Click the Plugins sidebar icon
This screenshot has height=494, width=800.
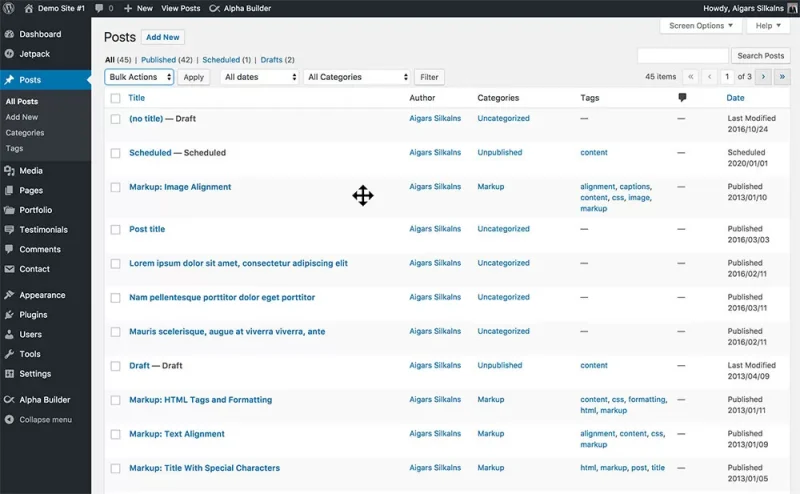tap(9, 315)
